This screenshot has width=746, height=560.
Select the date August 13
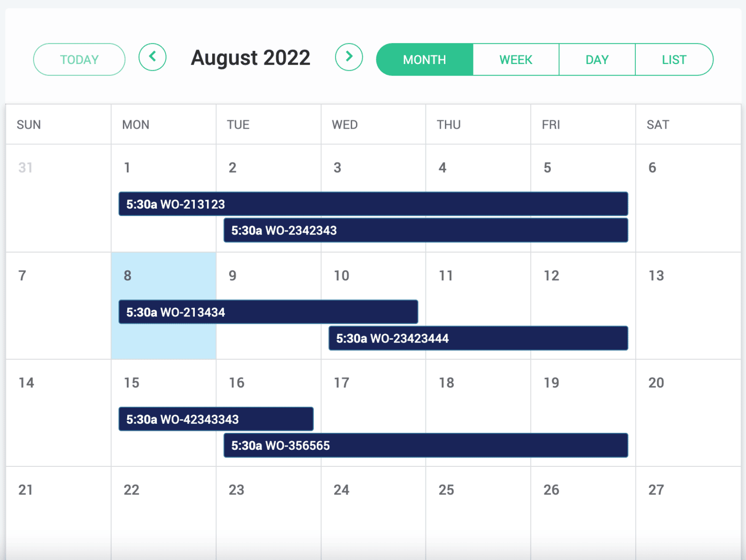tap(656, 276)
